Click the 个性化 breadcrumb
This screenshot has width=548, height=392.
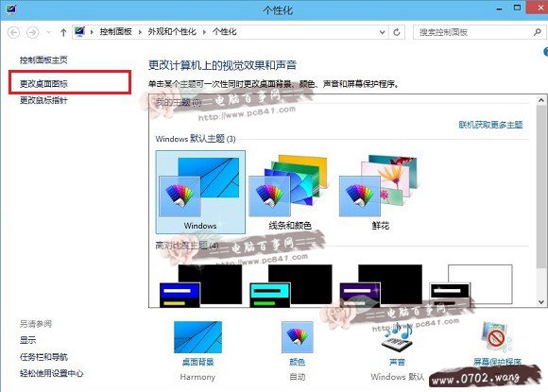(224, 32)
